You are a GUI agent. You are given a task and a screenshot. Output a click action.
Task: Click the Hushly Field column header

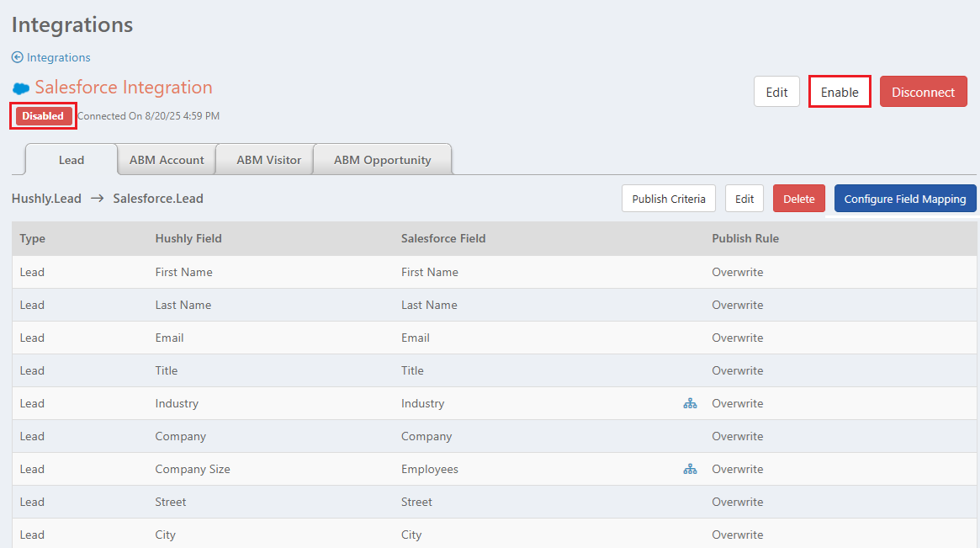coord(188,238)
